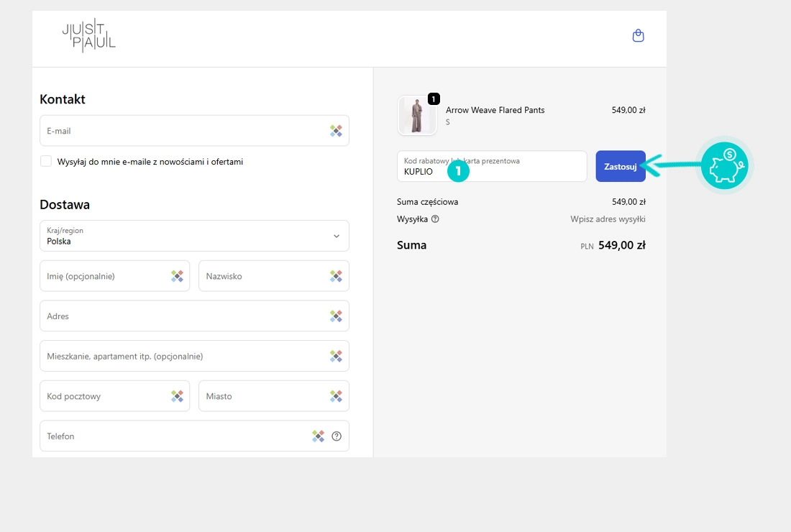Click the phone field help question icon
This screenshot has height=532, width=791.
[x=337, y=436]
